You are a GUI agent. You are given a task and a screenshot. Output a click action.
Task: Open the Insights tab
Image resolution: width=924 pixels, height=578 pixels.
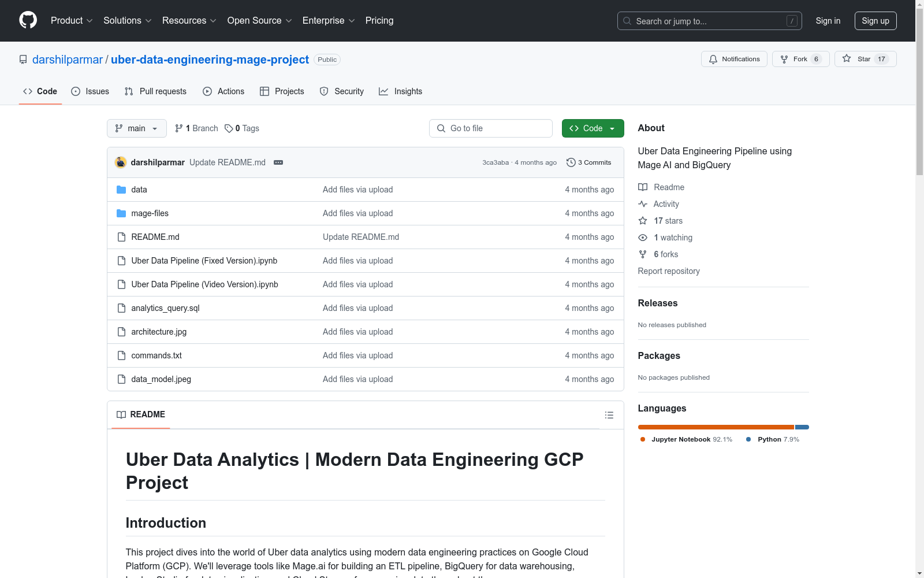tap(401, 91)
